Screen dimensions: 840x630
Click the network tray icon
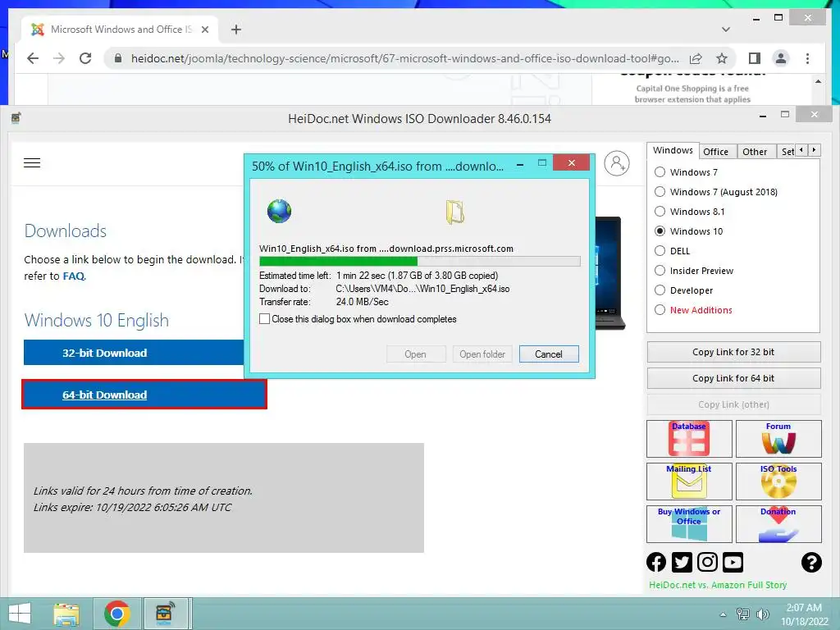click(x=742, y=614)
